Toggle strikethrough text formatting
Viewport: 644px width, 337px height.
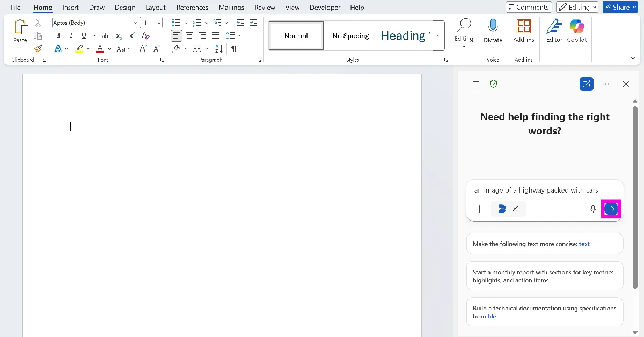(105, 35)
